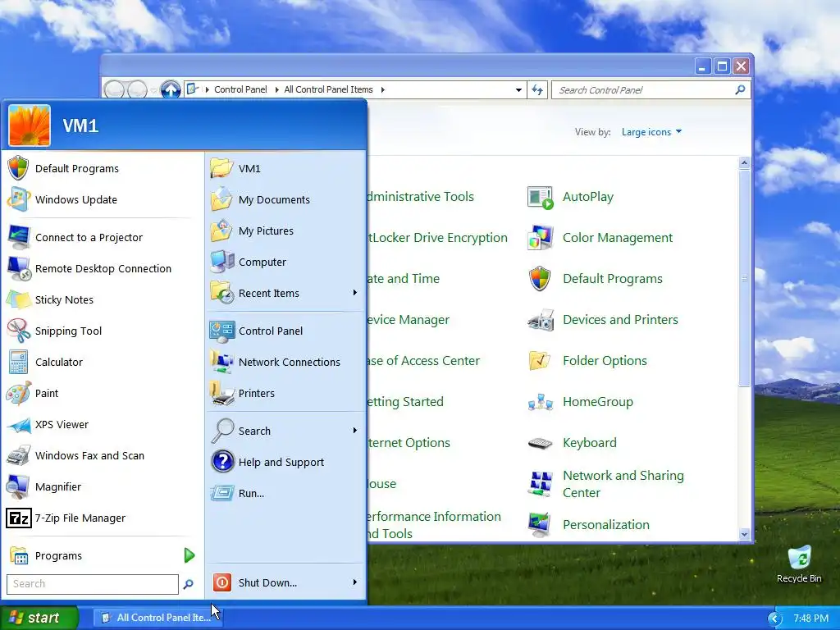Open the Internet Options link
Viewport: 840px width, 630px height.
409,443
